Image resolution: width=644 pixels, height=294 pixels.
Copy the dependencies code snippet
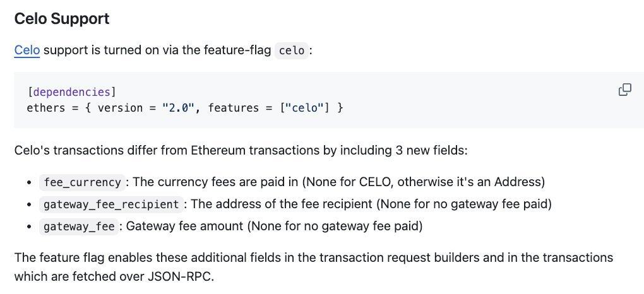pos(624,90)
